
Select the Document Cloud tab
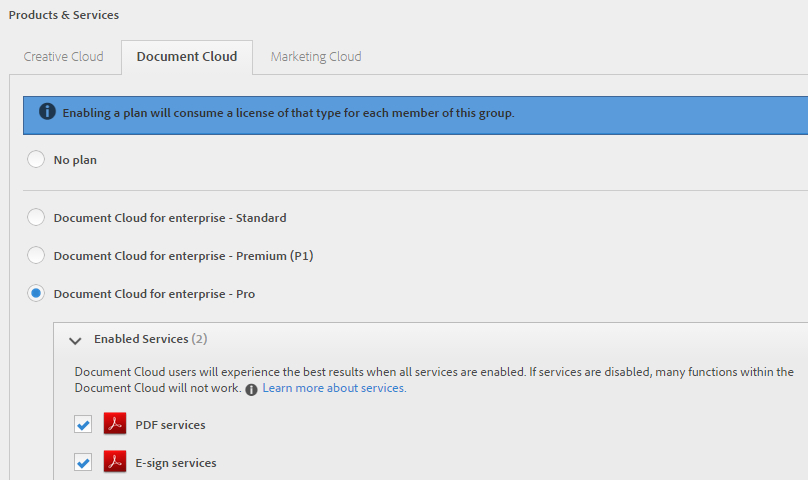pyautogui.click(x=187, y=57)
